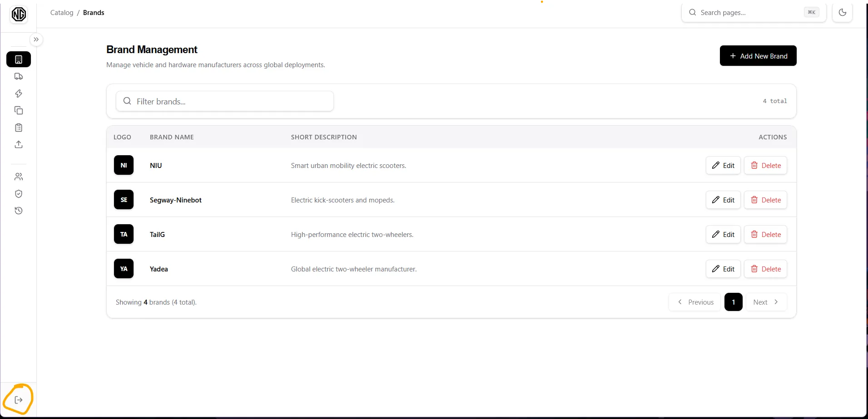Click the Add New Brand button
Screen dimensions: 868x419
[x=758, y=56]
